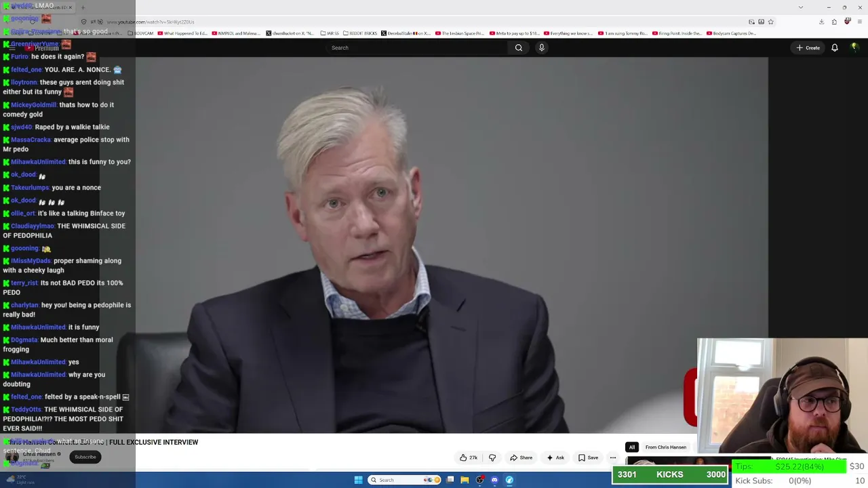
Task: Open OBS app icon on taskbar
Action: click(x=479, y=480)
